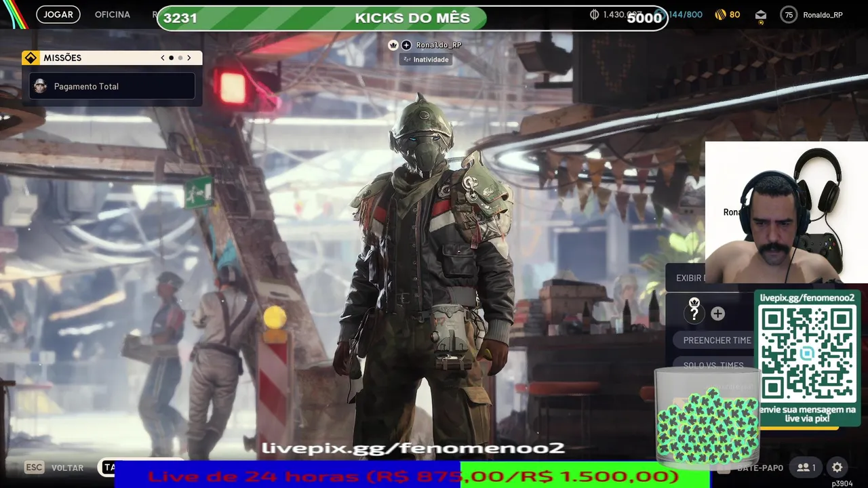Click the jar of Kick tokens overlay
Viewport: 868px width, 488px height.
pos(707,417)
